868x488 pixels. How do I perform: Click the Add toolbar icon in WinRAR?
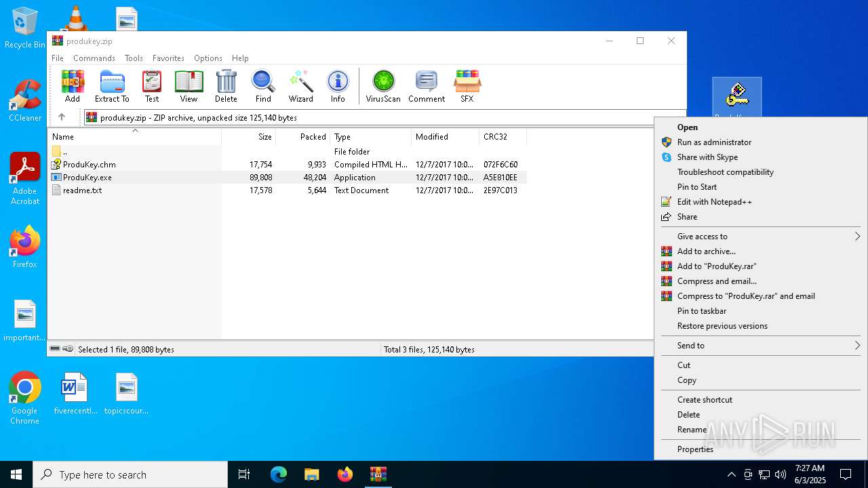pyautogui.click(x=73, y=86)
